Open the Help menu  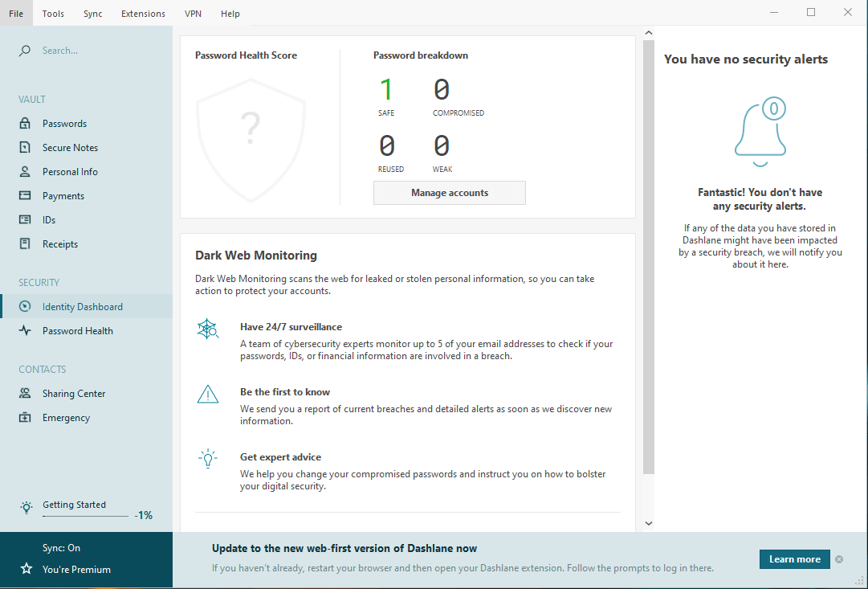click(230, 14)
